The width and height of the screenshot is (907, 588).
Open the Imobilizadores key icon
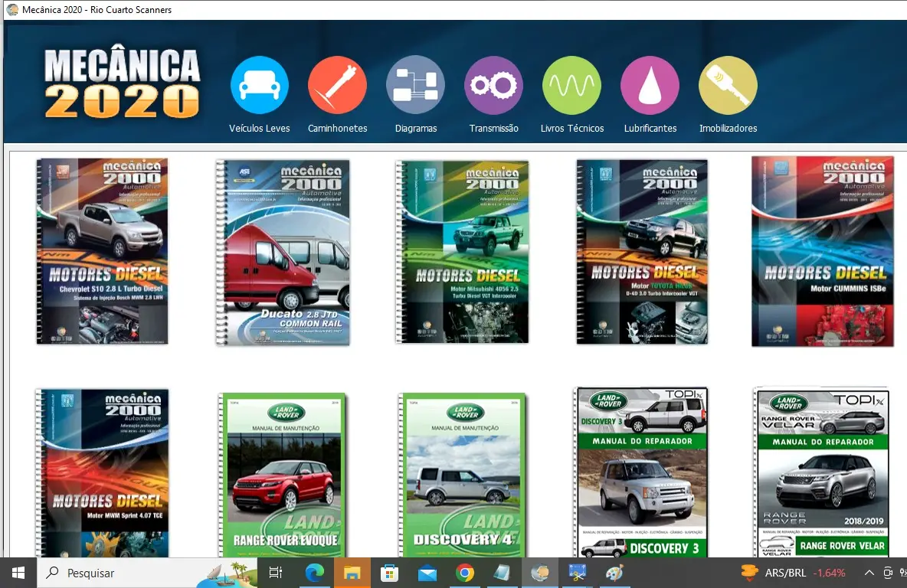[728, 86]
